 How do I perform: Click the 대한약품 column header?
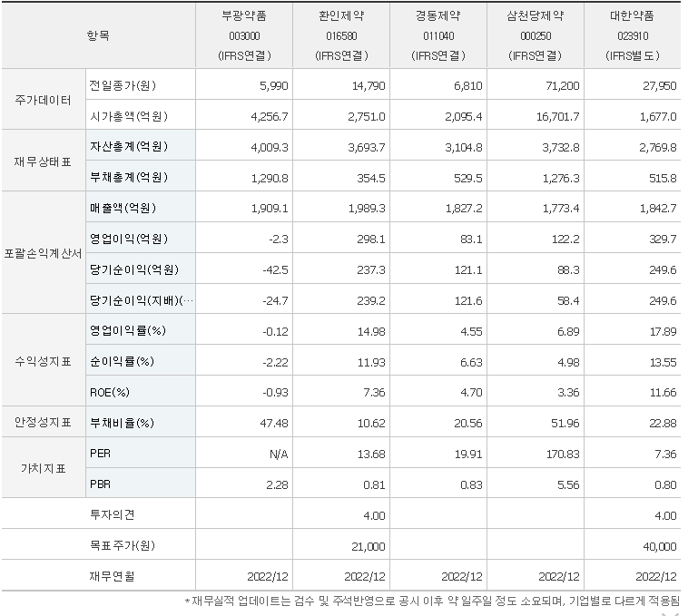632,35
